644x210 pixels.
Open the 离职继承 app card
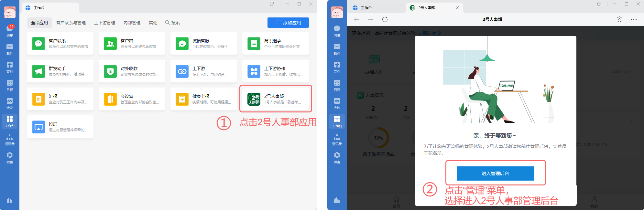[276, 43]
